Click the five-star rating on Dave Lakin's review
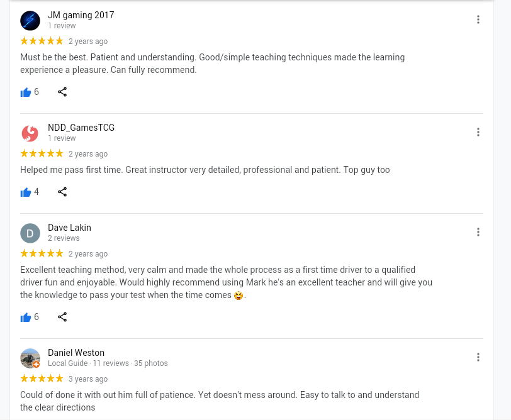This screenshot has width=511, height=420. point(42,254)
